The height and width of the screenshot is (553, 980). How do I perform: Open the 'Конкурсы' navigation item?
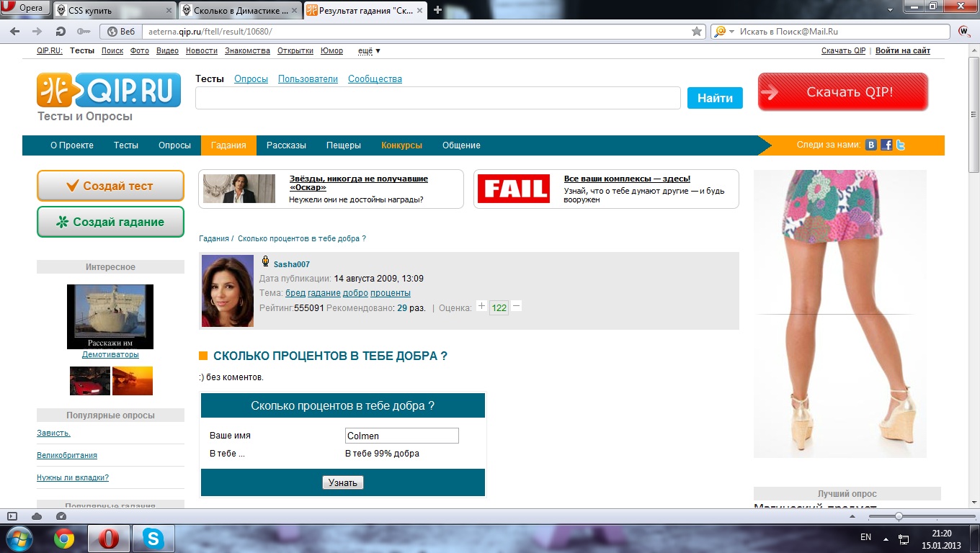[401, 145]
